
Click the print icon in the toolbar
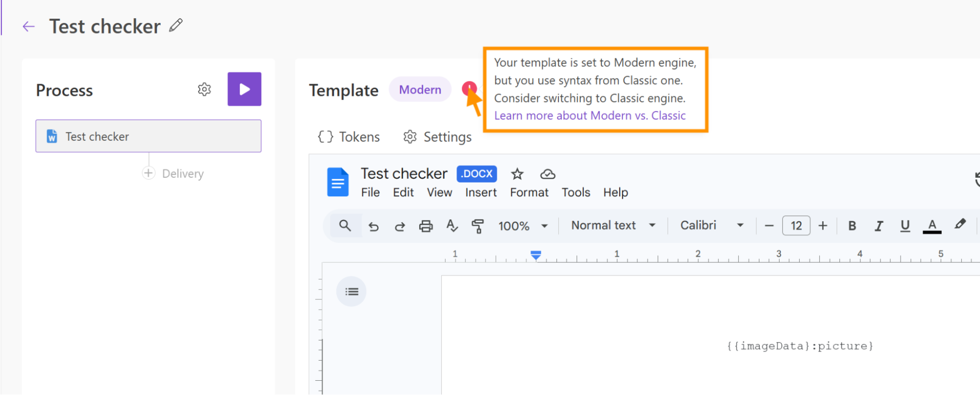click(426, 226)
